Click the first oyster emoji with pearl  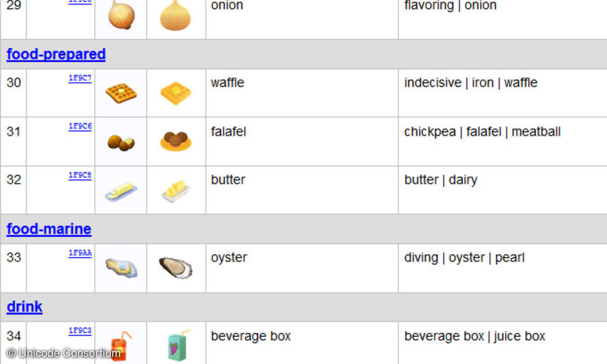pyautogui.click(x=121, y=266)
